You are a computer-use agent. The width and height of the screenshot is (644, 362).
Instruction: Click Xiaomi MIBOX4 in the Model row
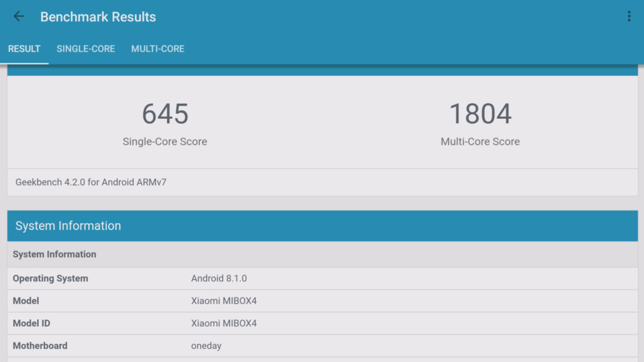point(224,301)
